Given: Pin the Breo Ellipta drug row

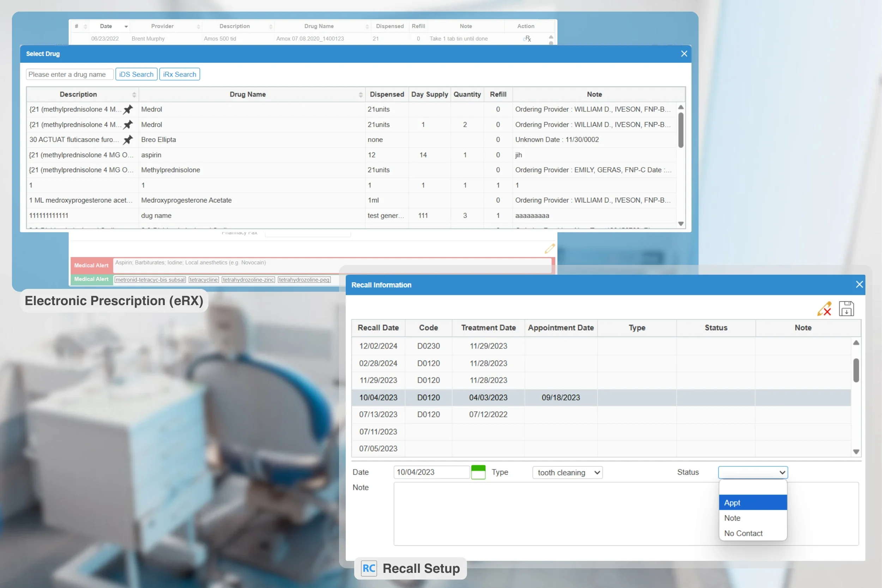Looking at the screenshot, I should click(128, 139).
